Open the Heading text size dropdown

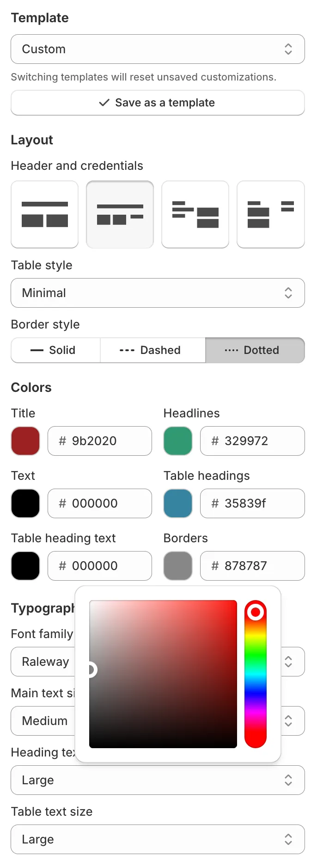[x=158, y=780]
